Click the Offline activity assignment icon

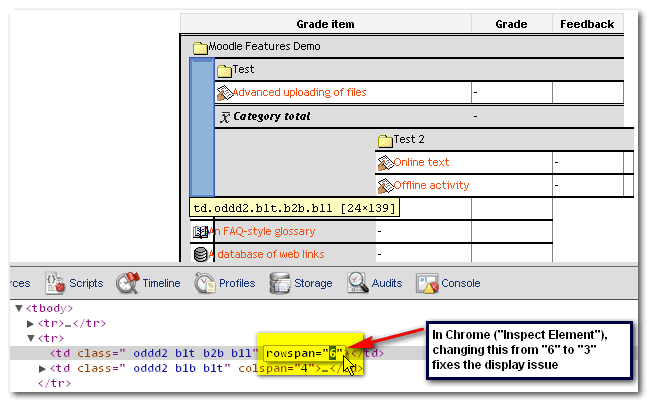385,186
